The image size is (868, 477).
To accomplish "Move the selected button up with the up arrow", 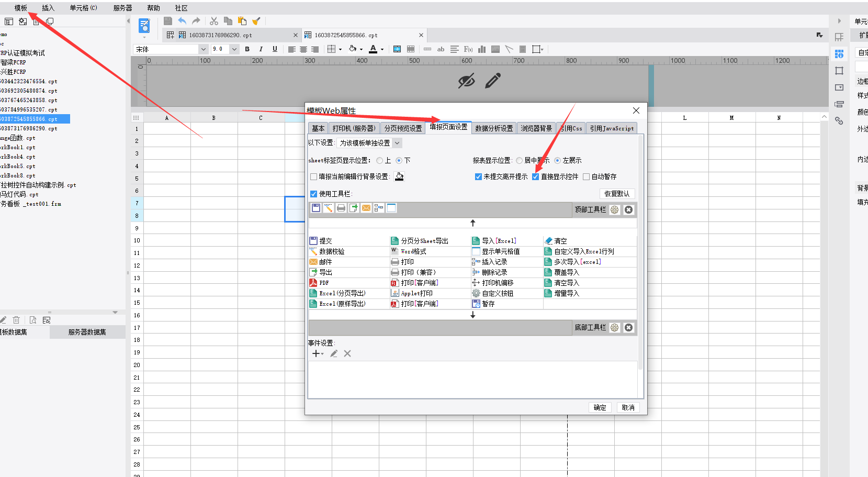I will (473, 223).
